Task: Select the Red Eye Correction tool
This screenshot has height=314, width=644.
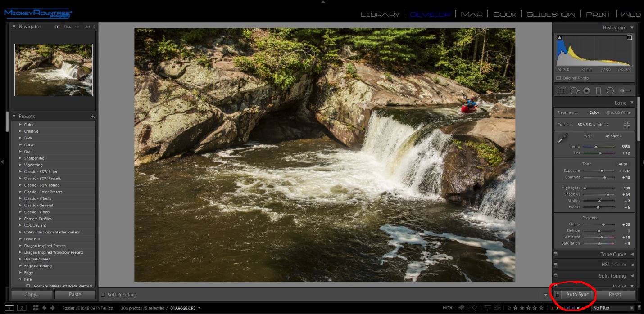Action: pyautogui.click(x=586, y=90)
